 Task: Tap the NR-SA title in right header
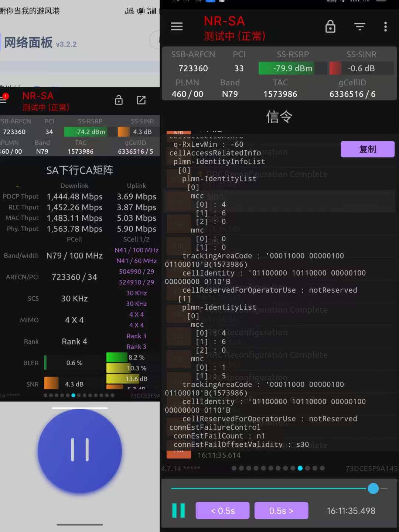pos(224,21)
